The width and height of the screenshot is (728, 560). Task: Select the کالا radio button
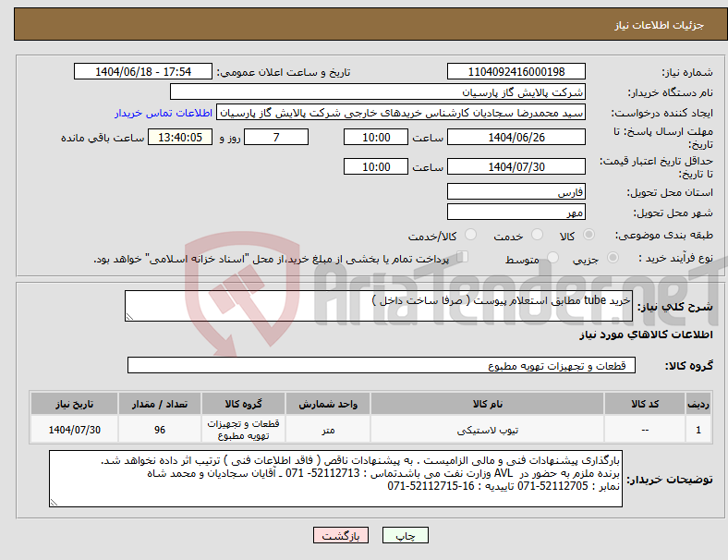[x=588, y=235]
